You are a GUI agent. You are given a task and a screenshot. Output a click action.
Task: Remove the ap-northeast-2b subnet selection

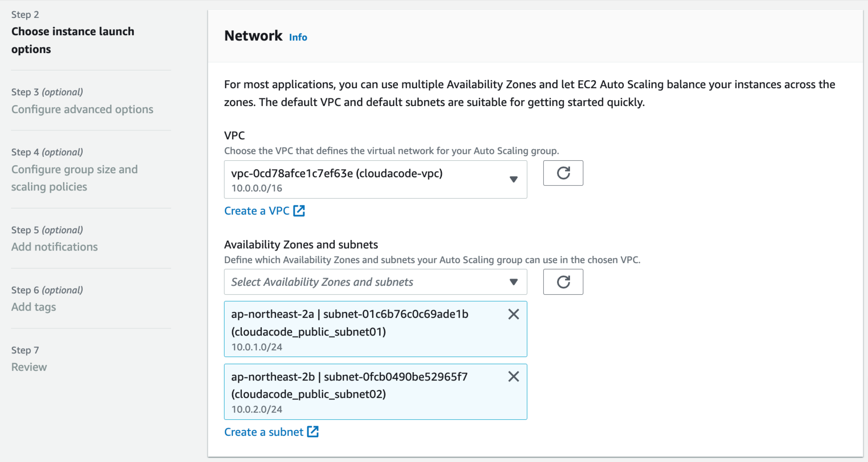coord(514,377)
